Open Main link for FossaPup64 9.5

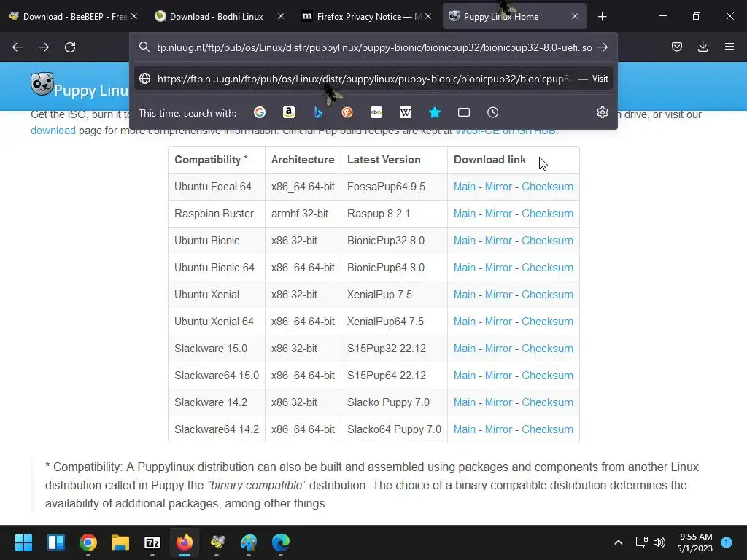tap(465, 187)
